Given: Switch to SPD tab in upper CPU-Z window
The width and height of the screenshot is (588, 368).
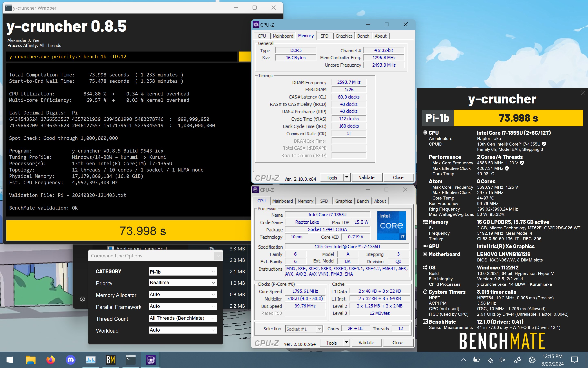Looking at the screenshot, I should pyautogui.click(x=324, y=36).
